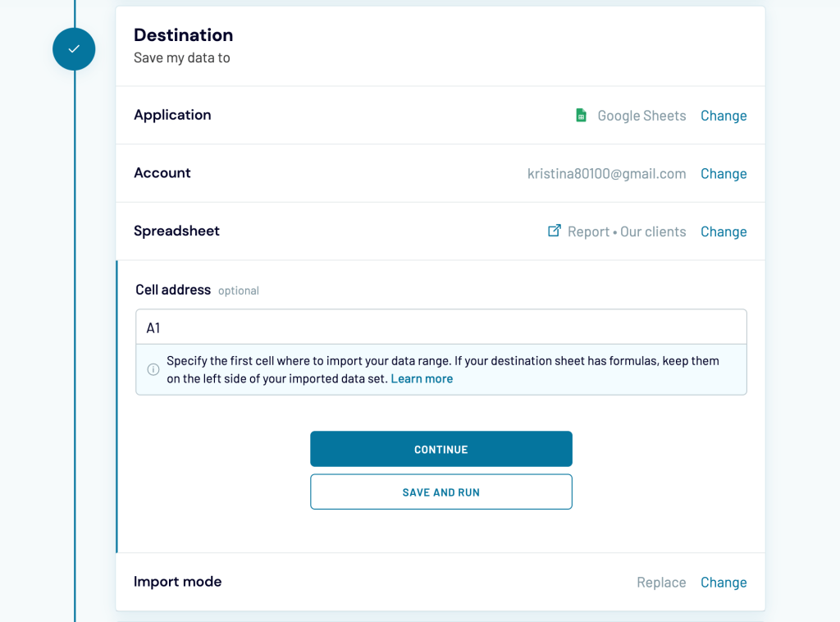Change the Account setting
Image resolution: width=840 pixels, height=622 pixels.
724,173
